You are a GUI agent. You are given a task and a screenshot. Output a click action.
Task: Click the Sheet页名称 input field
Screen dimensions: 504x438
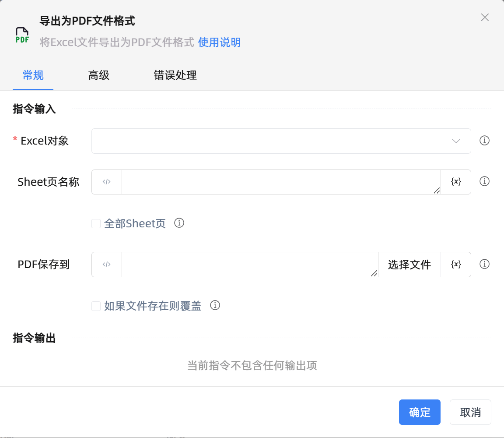280,182
